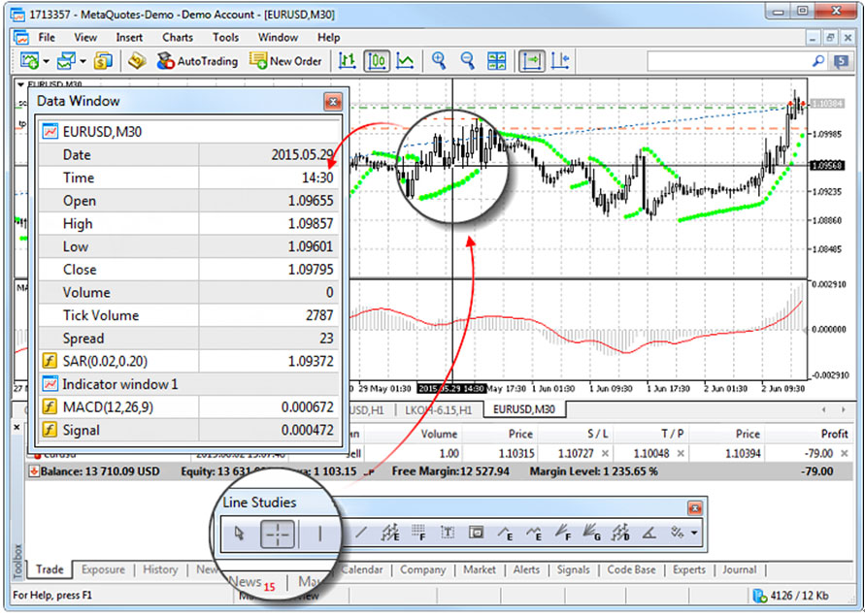The image size is (865, 616).
Task: Toggle Candlesticks chart mode
Action: pyautogui.click(x=377, y=61)
